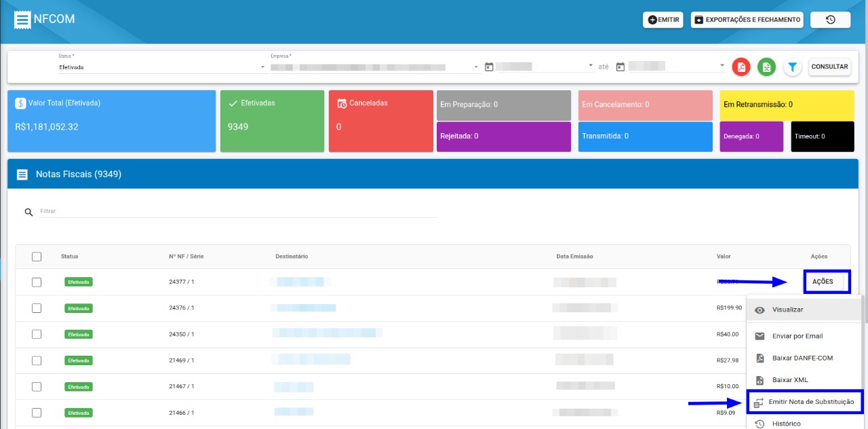Open the start date calendar icon
The height and width of the screenshot is (429, 868).
489,67
